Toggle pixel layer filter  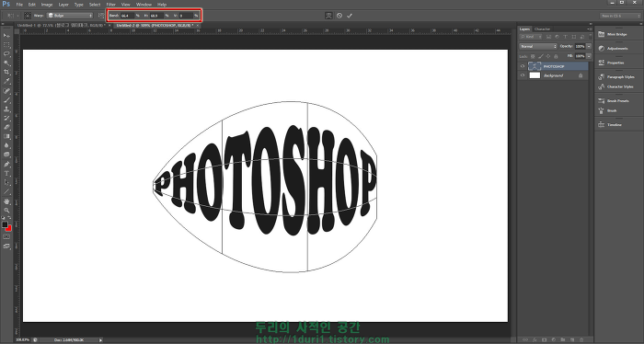point(548,37)
